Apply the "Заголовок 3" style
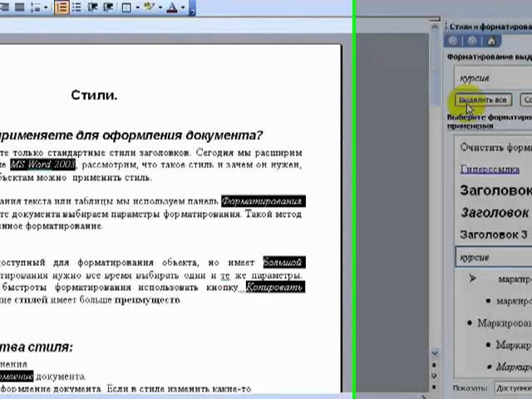Viewport: 532px width, 399px height. click(494, 234)
